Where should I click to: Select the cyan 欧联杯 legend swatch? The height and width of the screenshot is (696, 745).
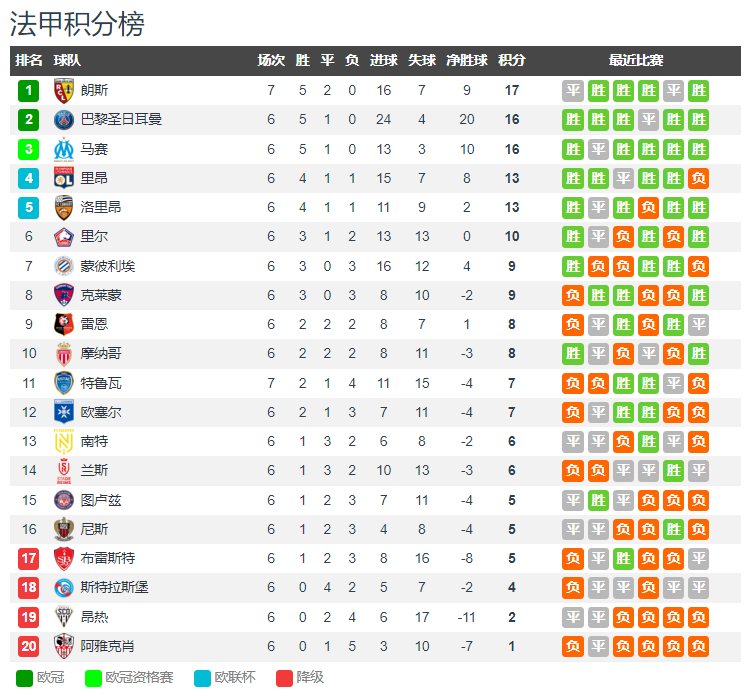tap(203, 678)
